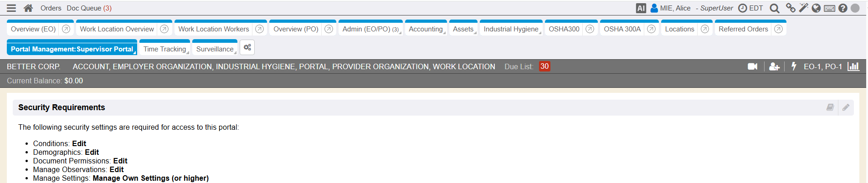The image size is (868, 183).
Task: Click the chain link icon
Action: pos(791,8)
